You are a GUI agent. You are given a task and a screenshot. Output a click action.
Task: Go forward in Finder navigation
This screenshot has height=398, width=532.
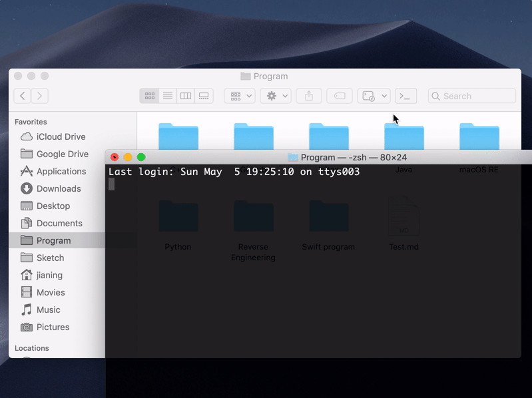(39, 96)
